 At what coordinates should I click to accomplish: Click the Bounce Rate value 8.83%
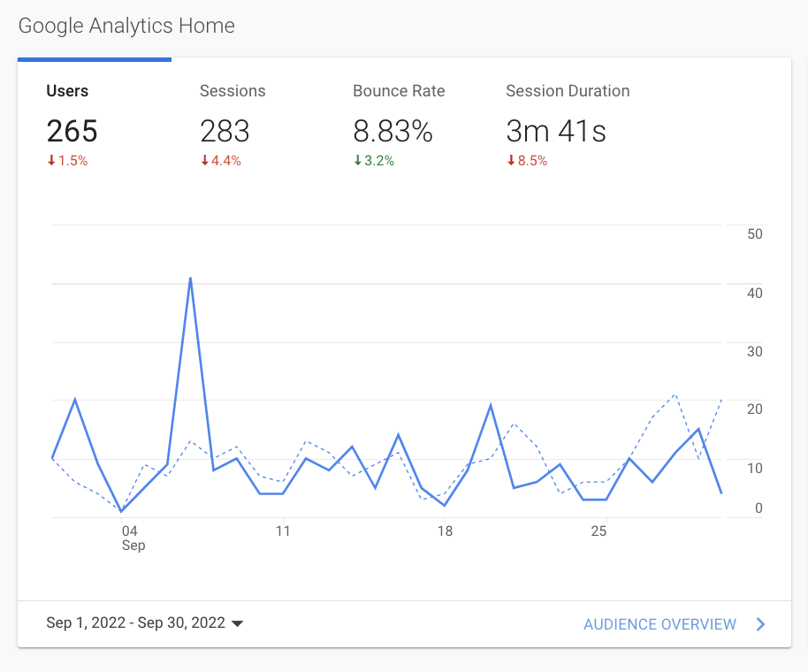point(393,131)
